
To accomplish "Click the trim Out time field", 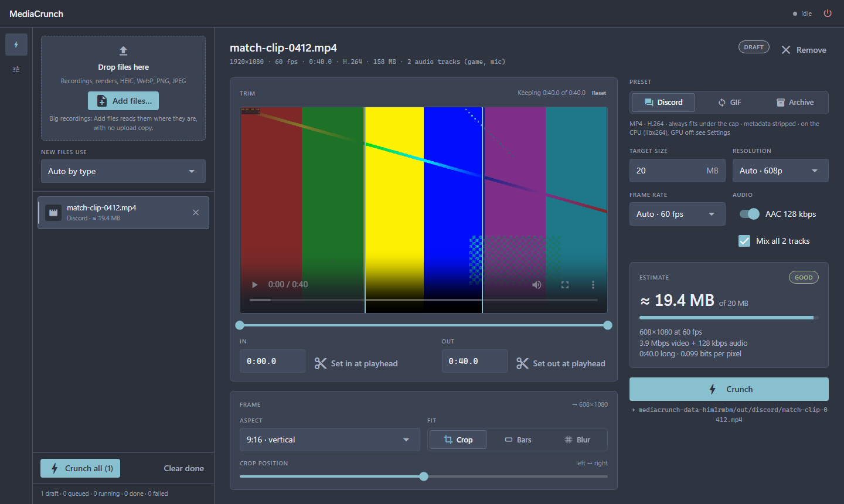I will pos(475,361).
